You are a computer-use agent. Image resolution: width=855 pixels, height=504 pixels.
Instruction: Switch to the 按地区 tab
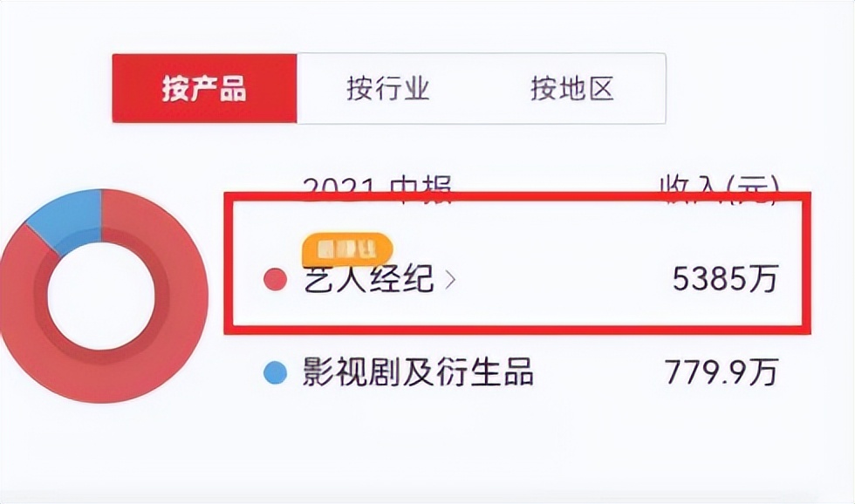573,88
